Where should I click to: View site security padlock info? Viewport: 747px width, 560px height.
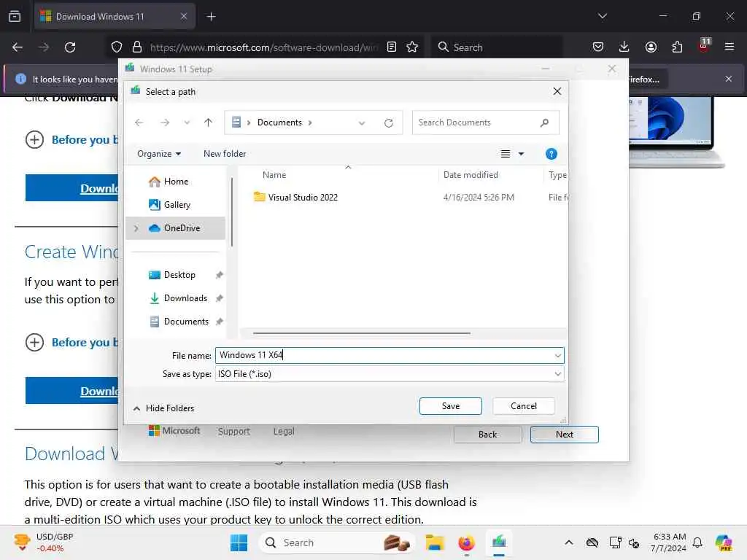tap(137, 47)
